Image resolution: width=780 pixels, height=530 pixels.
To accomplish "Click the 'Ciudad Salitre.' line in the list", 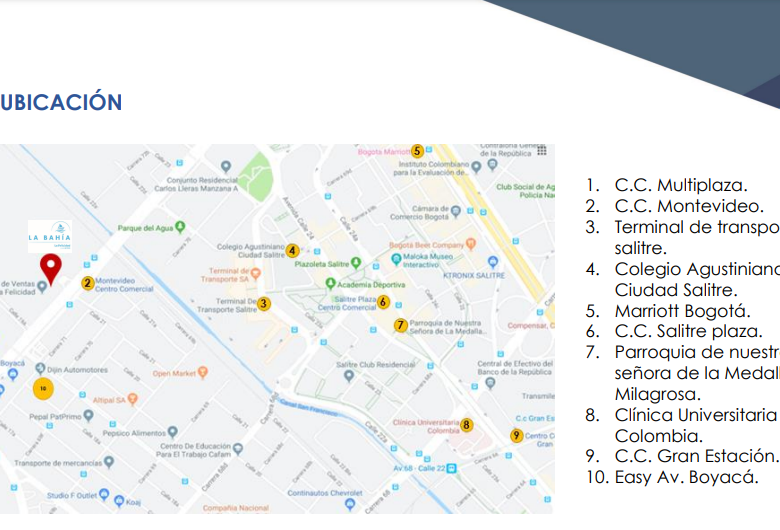I will coord(677,290).
